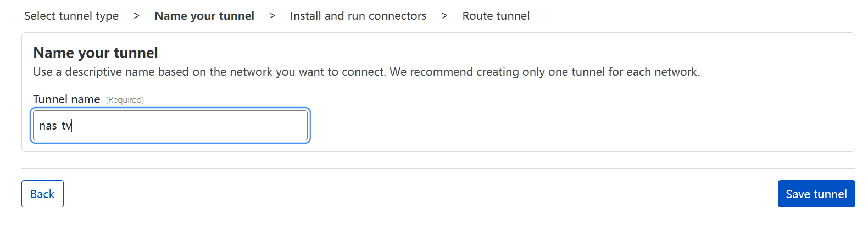Place the cursor in the nas-tv text
Image resolution: width=868 pixels, height=225 pixels.
point(55,126)
